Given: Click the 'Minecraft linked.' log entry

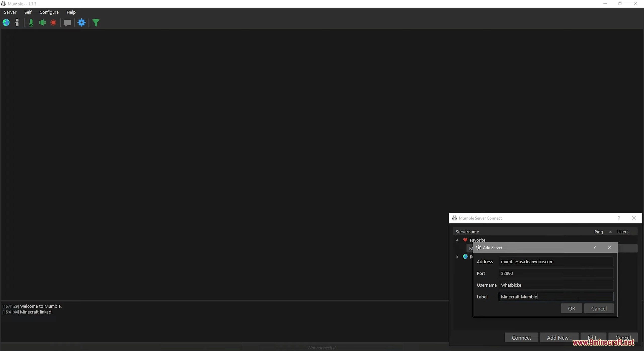Looking at the screenshot, I should tap(36, 312).
